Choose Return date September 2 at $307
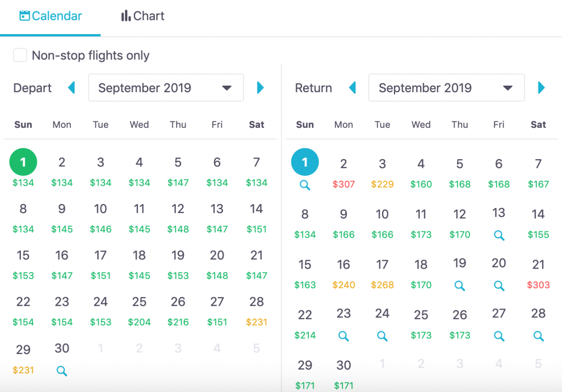 [344, 173]
